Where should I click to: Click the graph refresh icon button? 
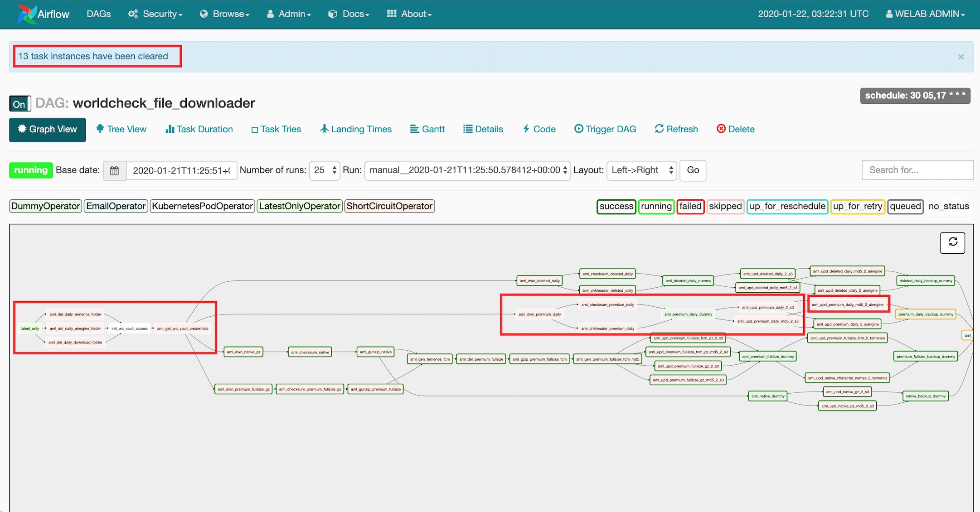pyautogui.click(x=952, y=242)
